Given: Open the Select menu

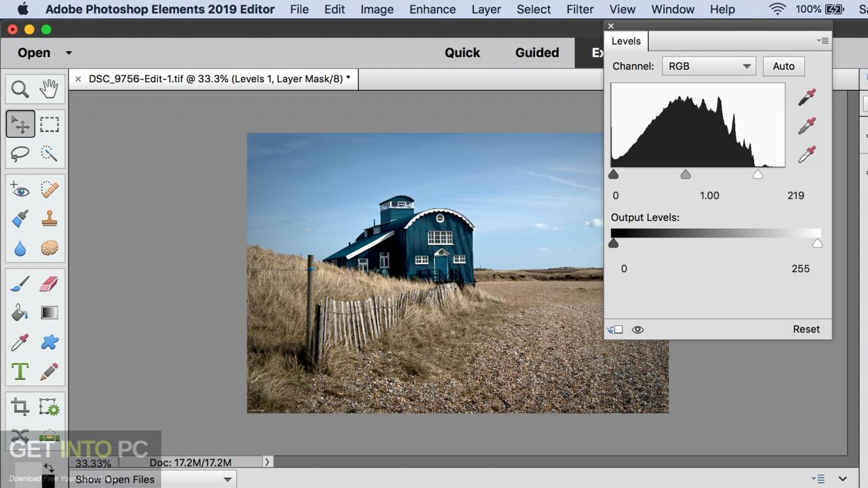Looking at the screenshot, I should (534, 9).
